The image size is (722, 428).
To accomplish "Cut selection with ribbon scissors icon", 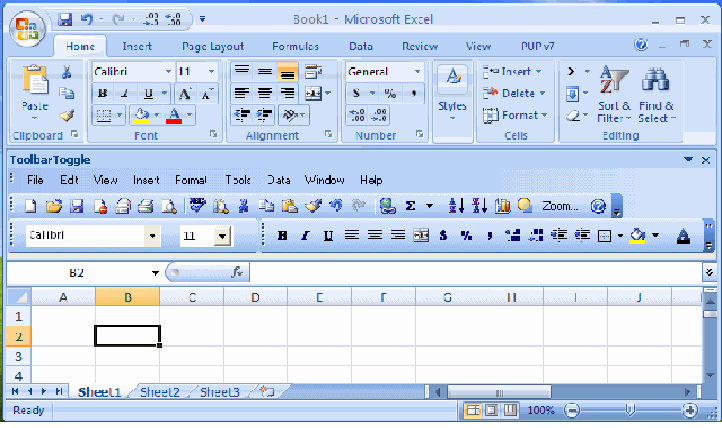I will click(67, 71).
